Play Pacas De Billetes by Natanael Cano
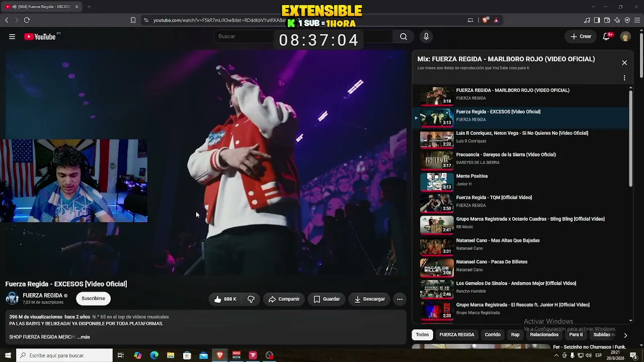Image resolution: width=644 pixels, height=362 pixels. 521,267
